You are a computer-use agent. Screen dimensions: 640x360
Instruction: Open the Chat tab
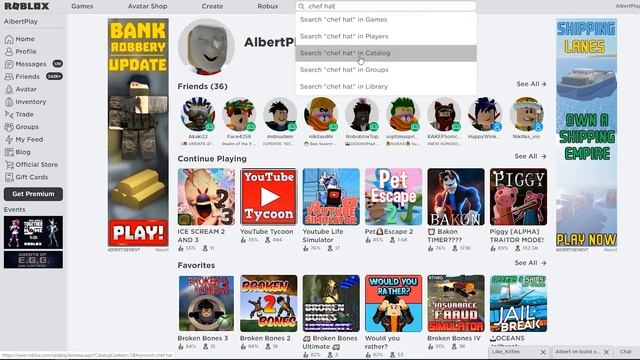pyautogui.click(x=625, y=352)
